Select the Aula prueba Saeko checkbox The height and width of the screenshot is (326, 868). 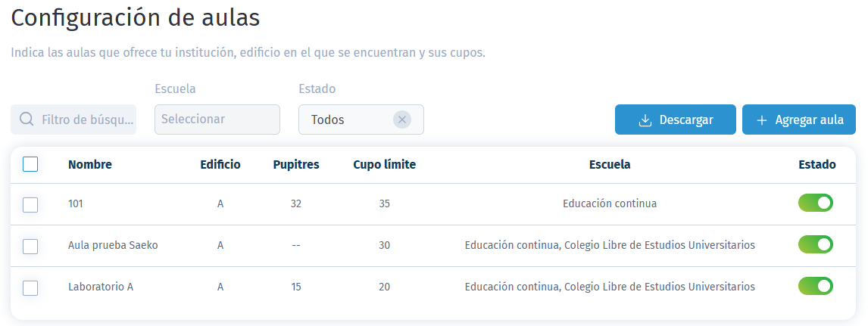(30, 247)
